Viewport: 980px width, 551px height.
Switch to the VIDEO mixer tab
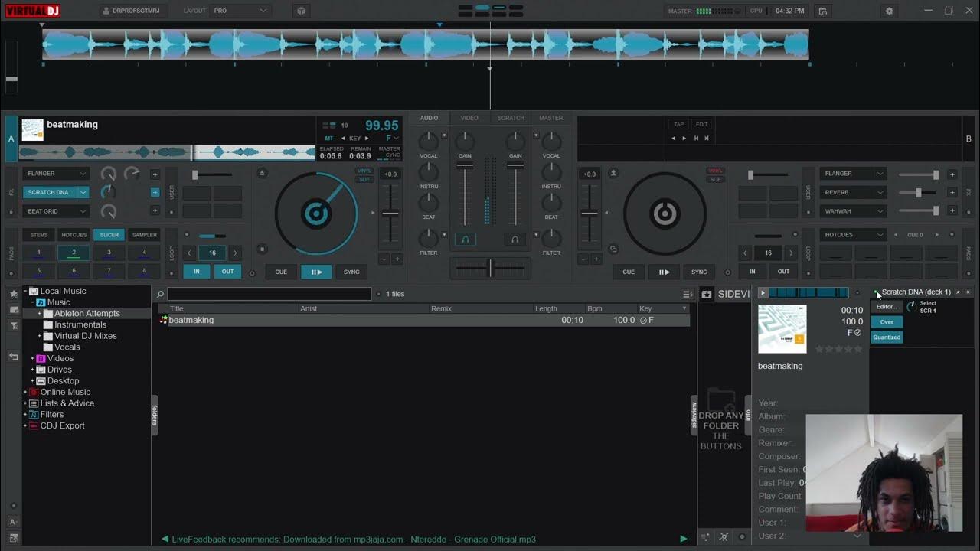[469, 118]
